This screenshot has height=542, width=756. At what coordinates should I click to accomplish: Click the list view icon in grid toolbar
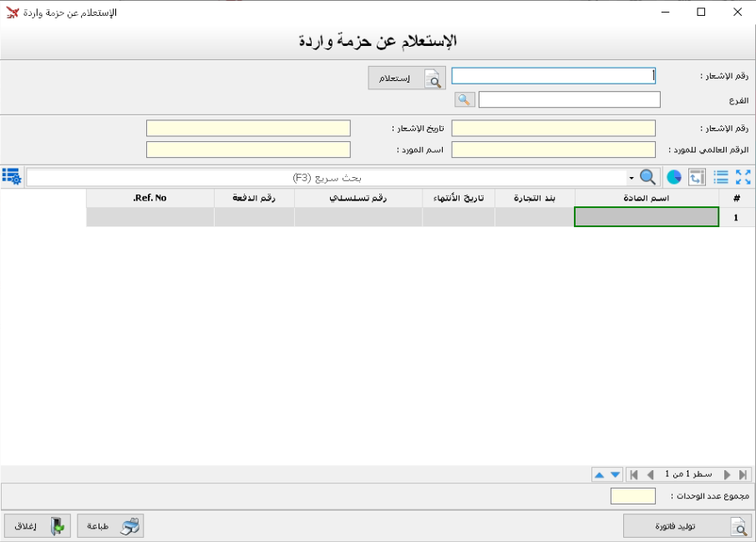pos(720,177)
